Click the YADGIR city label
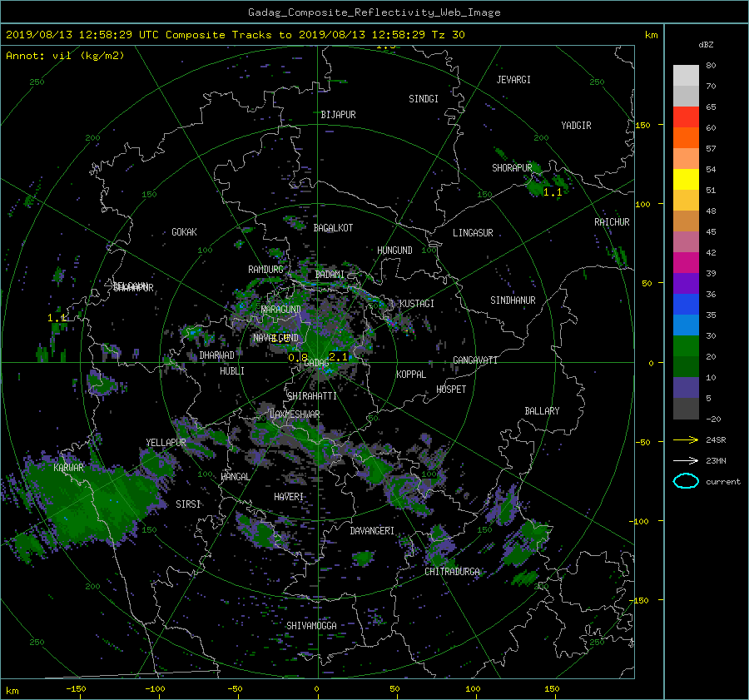Viewport: 749px width, 700px height. [576, 126]
